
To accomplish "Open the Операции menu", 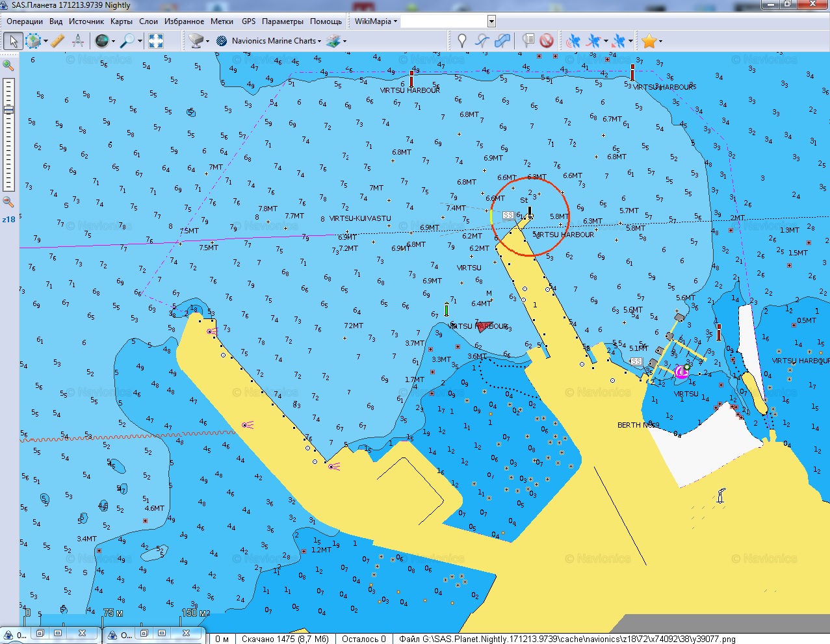I will (25, 21).
